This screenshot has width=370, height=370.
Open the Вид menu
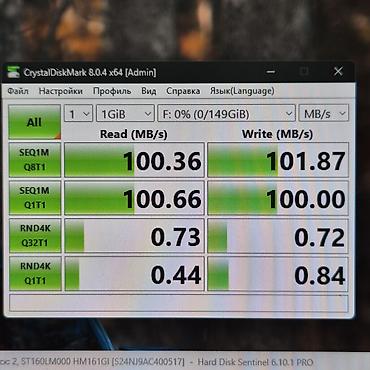pos(149,91)
